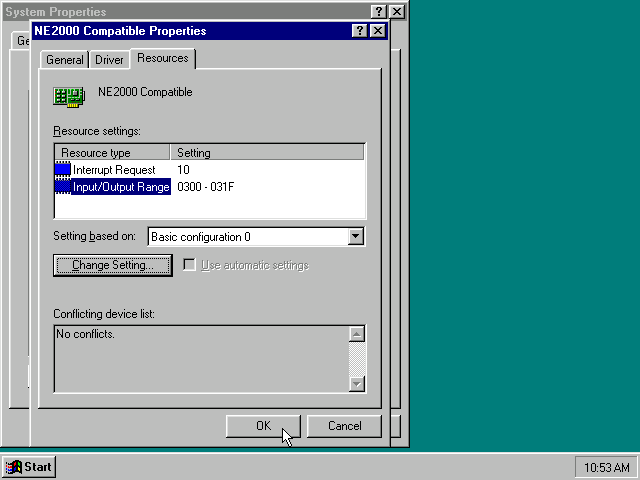Viewport: 640px width, 480px height.
Task: Switch to the Driver tab
Action: [x=109, y=60]
